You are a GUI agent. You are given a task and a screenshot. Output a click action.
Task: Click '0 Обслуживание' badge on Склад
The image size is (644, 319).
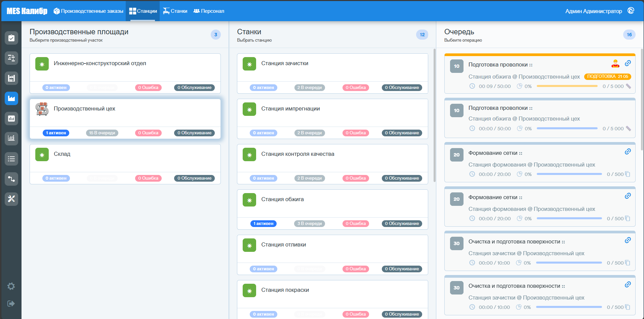coord(195,178)
